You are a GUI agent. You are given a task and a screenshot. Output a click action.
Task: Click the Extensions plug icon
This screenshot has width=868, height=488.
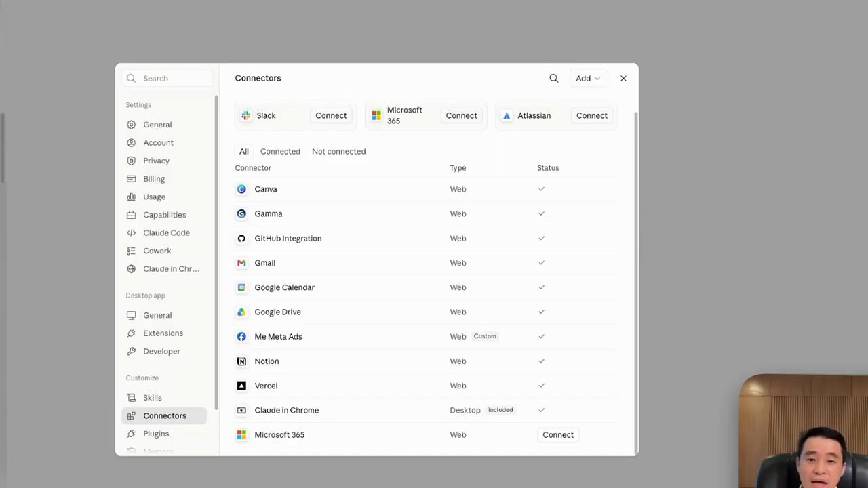pos(132,333)
